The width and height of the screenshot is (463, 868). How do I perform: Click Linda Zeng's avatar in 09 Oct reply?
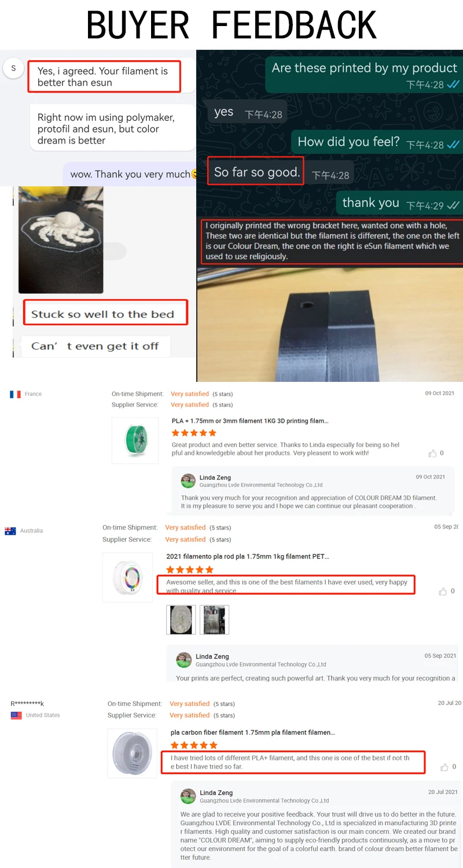(x=188, y=481)
